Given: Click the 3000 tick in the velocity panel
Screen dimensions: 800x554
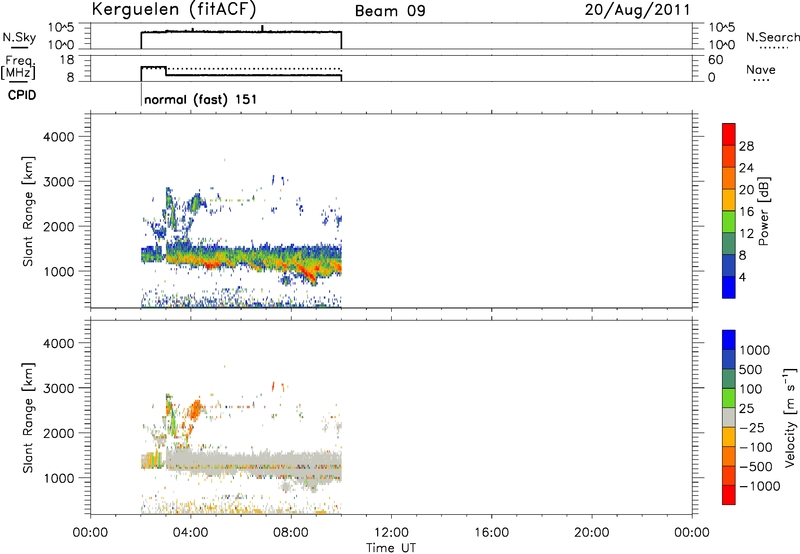Looking at the screenshot, I should click(x=59, y=388).
